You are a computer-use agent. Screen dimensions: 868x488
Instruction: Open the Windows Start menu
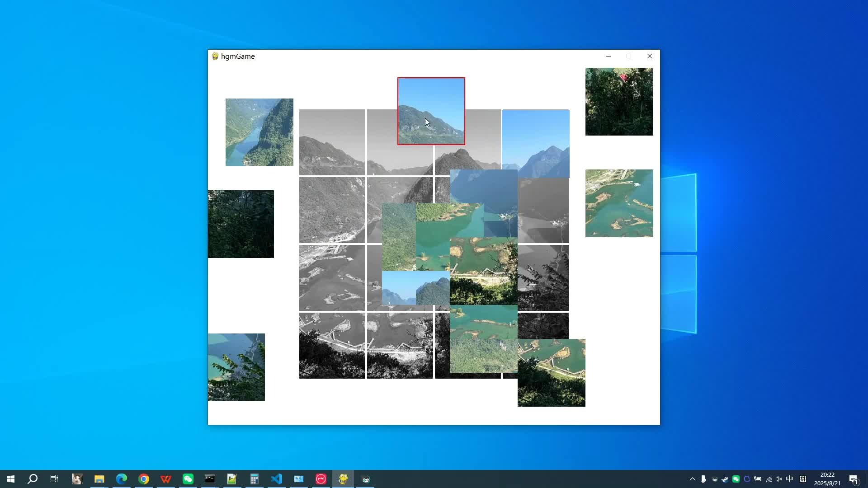coord(11,479)
